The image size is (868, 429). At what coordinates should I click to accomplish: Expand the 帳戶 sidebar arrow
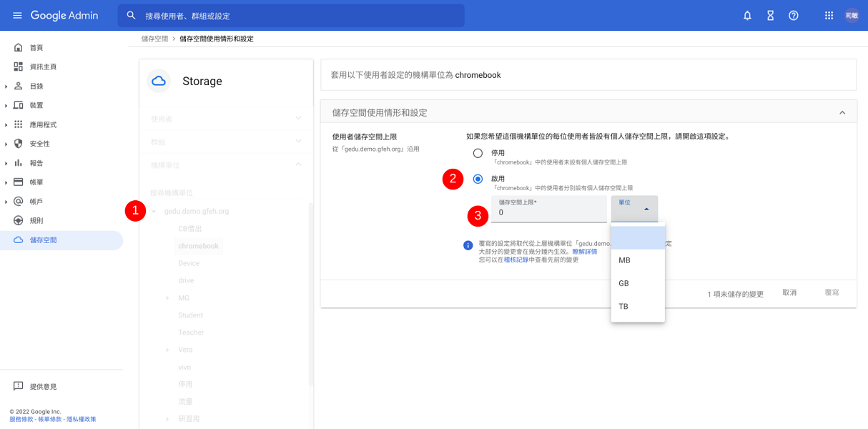6,202
